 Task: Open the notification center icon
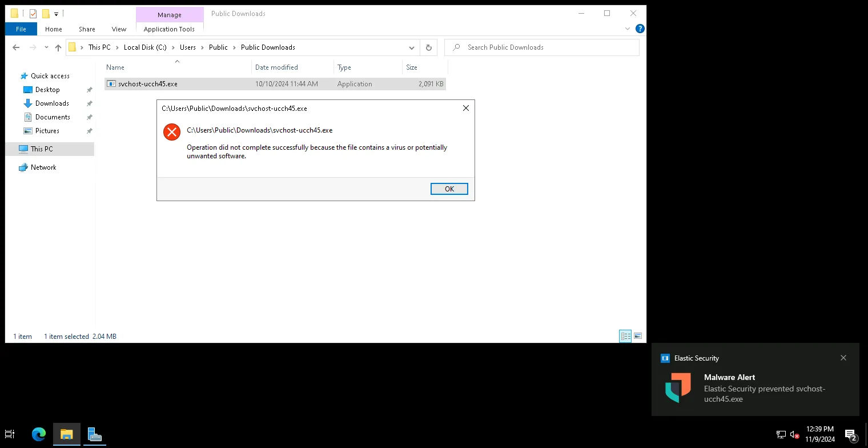(x=850, y=435)
